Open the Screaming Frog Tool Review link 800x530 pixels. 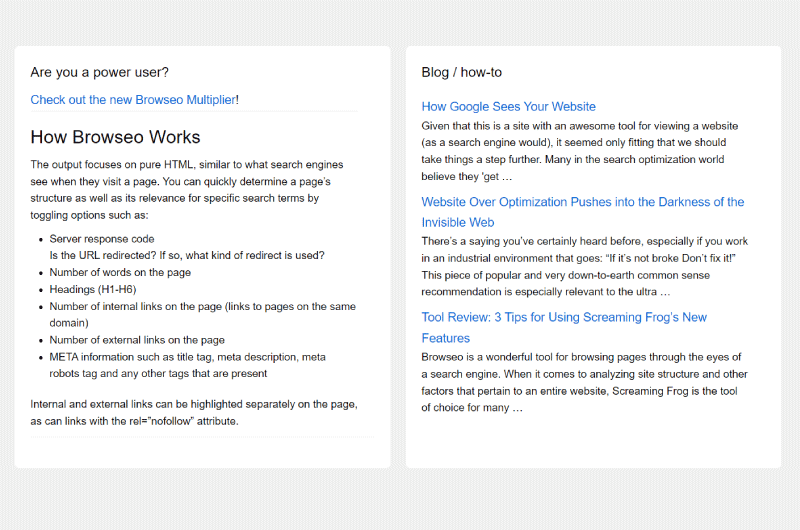tap(564, 327)
